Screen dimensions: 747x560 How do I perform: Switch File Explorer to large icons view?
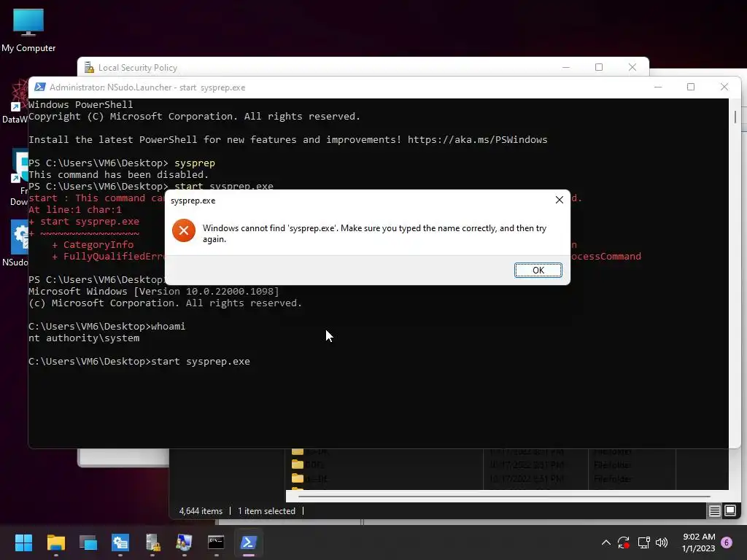click(x=729, y=511)
